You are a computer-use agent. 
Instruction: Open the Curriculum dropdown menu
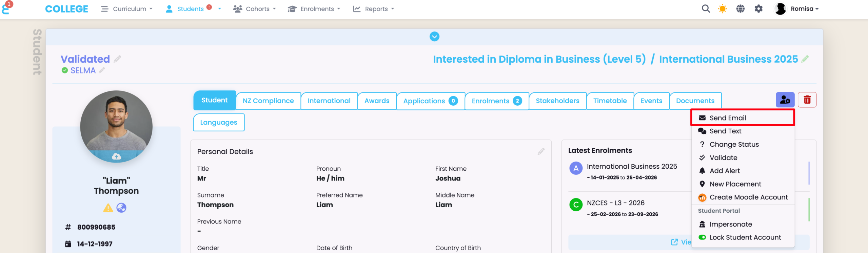(x=127, y=9)
